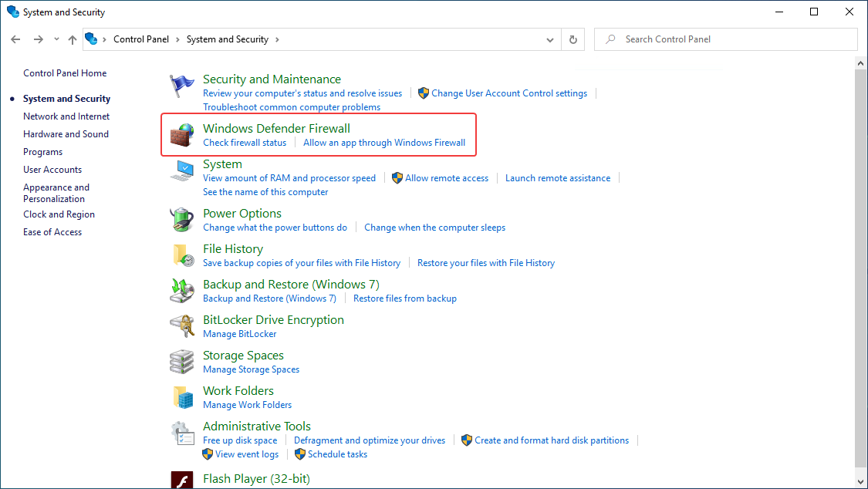Click the Administrative Tools gear icon
Viewport: 868px width, 489px height.
(182, 433)
